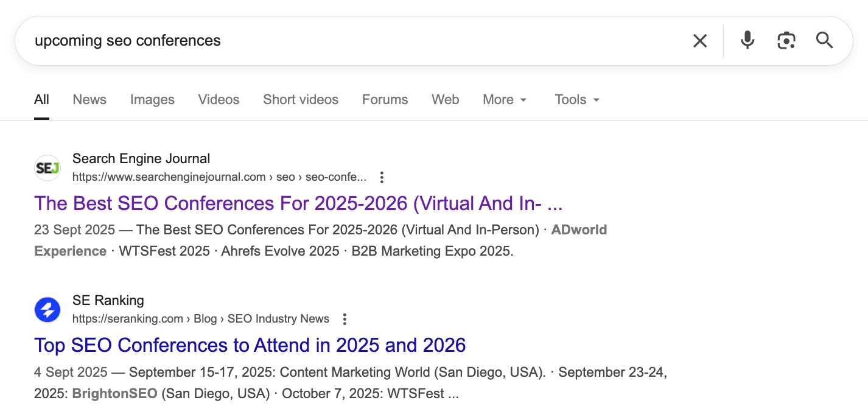Click the searchenginejournal.com URL breadcrumb
868x420 pixels.
pyautogui.click(x=219, y=178)
